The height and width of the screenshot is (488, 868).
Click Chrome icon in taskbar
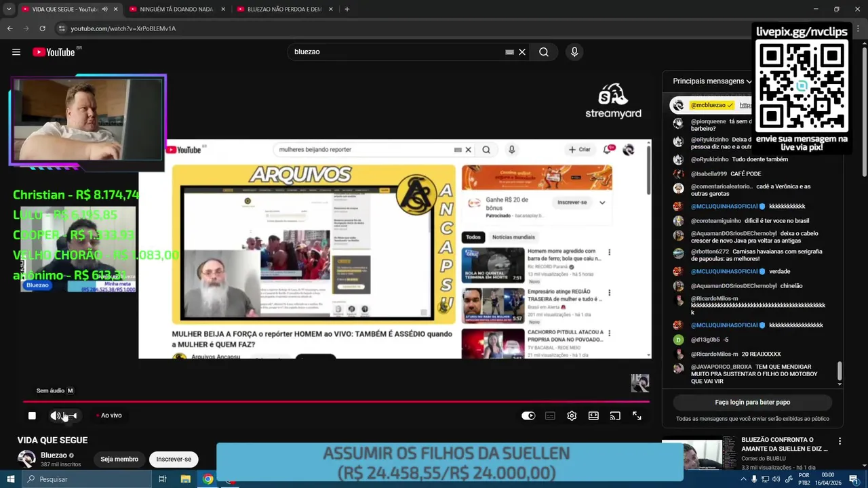(208, 479)
